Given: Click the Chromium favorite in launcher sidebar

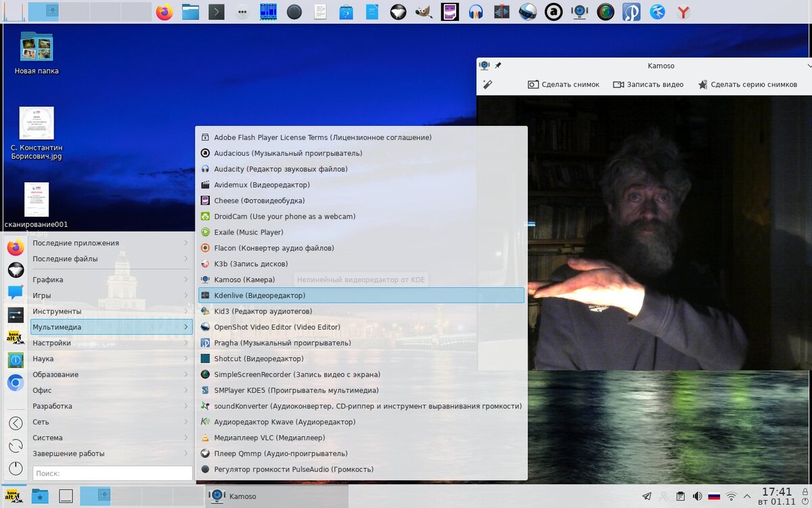Looking at the screenshot, I should [x=16, y=383].
